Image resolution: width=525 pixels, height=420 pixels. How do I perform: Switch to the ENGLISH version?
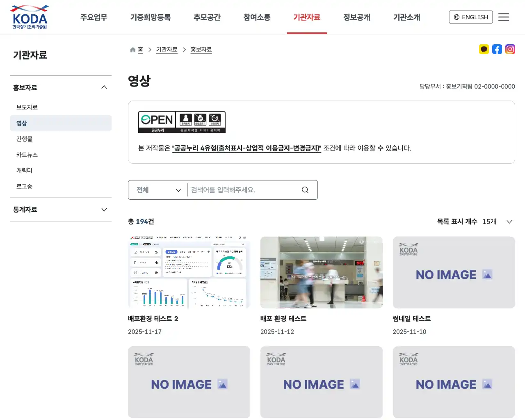[x=470, y=17]
